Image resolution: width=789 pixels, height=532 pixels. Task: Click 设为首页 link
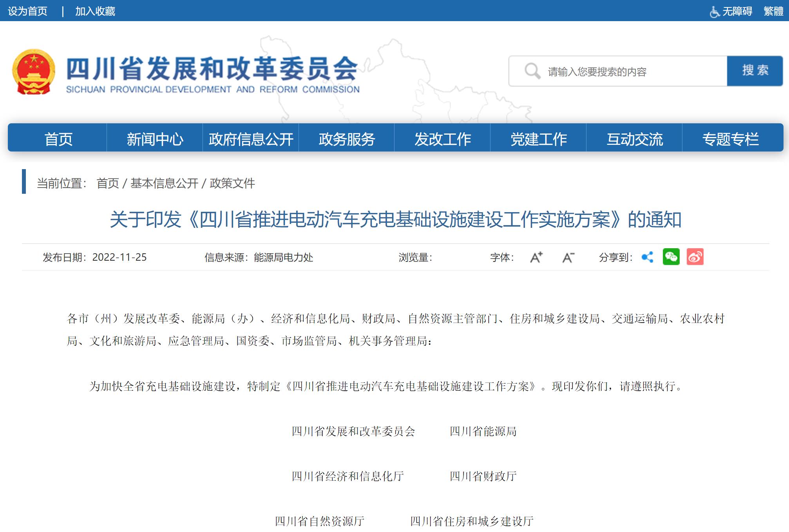[x=28, y=11]
